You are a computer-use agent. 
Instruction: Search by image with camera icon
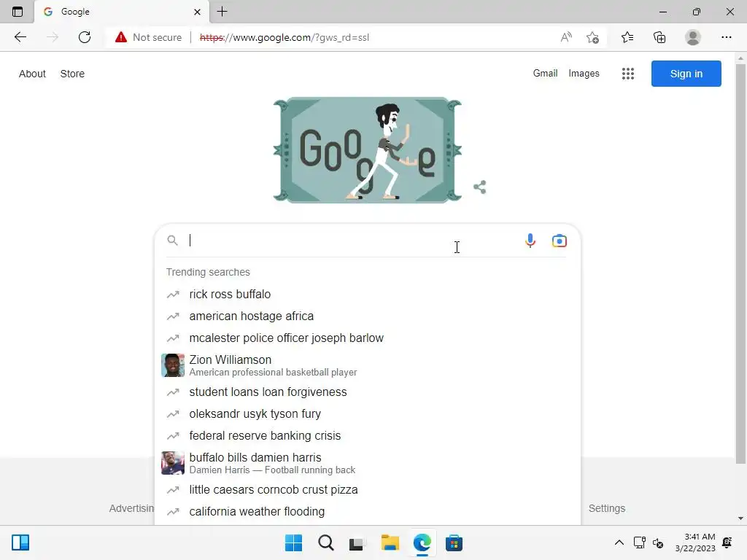point(560,241)
